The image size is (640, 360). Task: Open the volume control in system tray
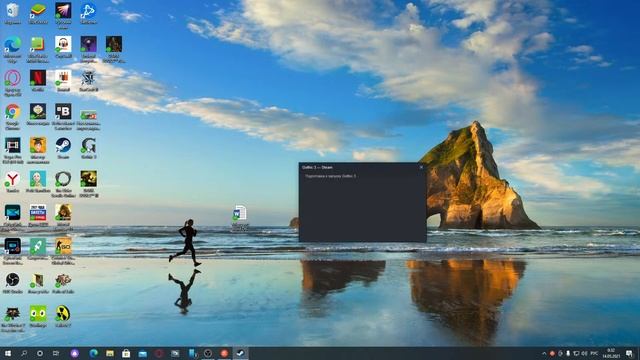point(584,353)
